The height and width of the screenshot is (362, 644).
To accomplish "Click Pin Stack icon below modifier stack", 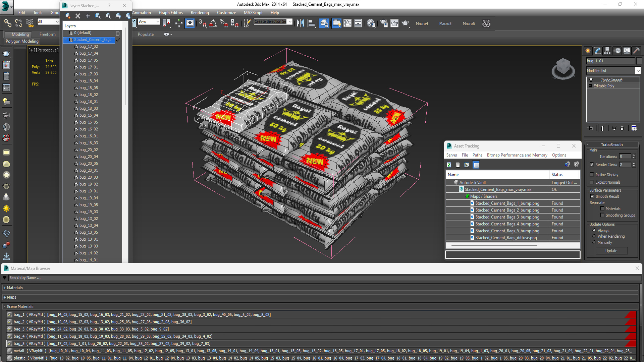I will pyautogui.click(x=591, y=128).
